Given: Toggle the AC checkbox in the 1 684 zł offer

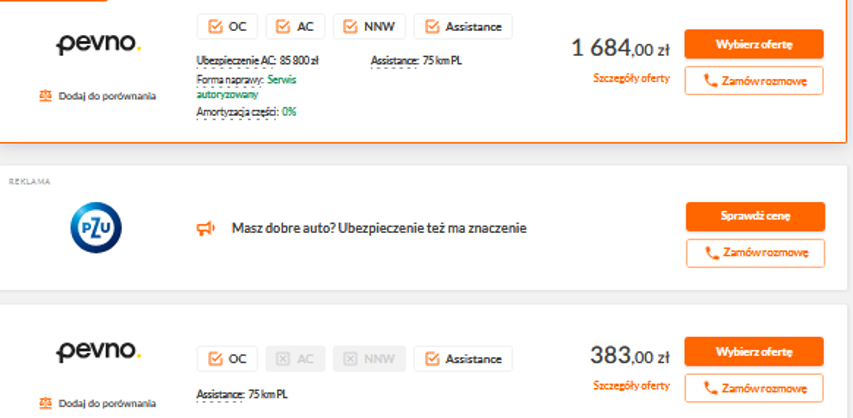Looking at the screenshot, I should click(x=283, y=27).
